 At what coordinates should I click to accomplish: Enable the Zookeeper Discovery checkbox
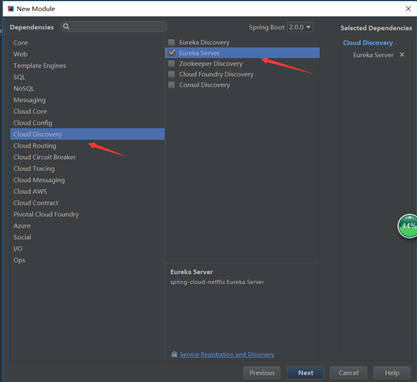coord(172,64)
